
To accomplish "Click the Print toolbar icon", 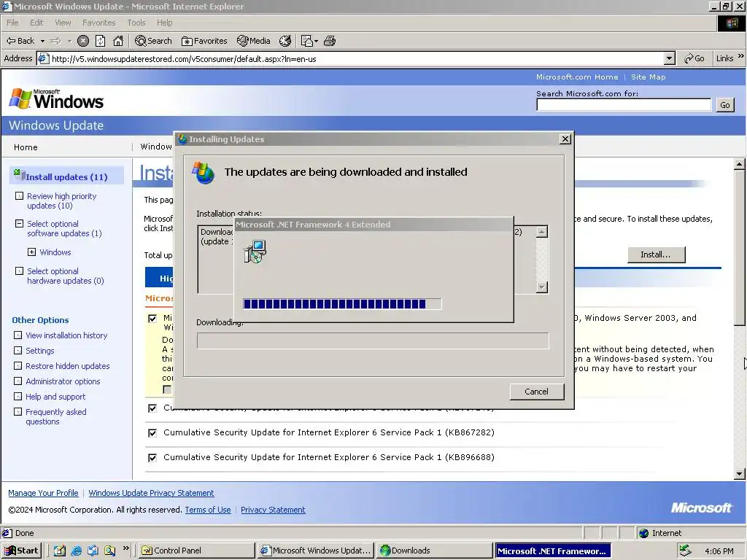I will (330, 41).
